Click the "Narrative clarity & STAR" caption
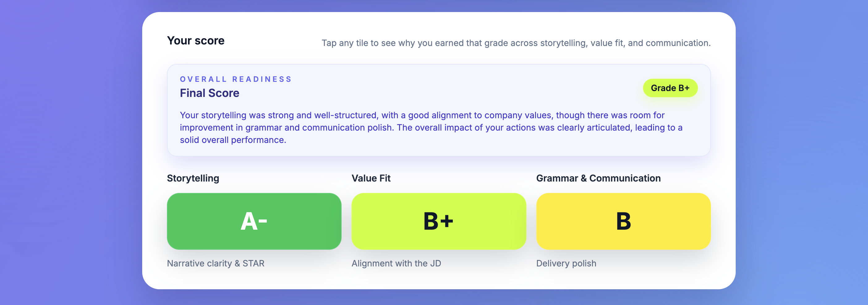Image resolution: width=868 pixels, height=305 pixels. 215,263
